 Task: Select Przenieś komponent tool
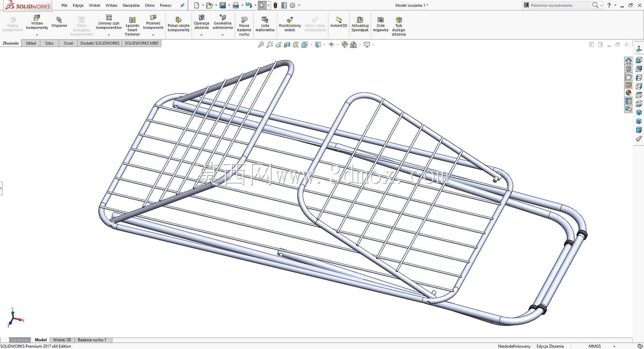tap(153, 22)
